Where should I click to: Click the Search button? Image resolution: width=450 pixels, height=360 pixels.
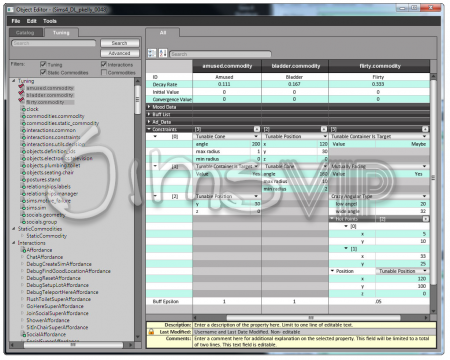click(x=120, y=43)
